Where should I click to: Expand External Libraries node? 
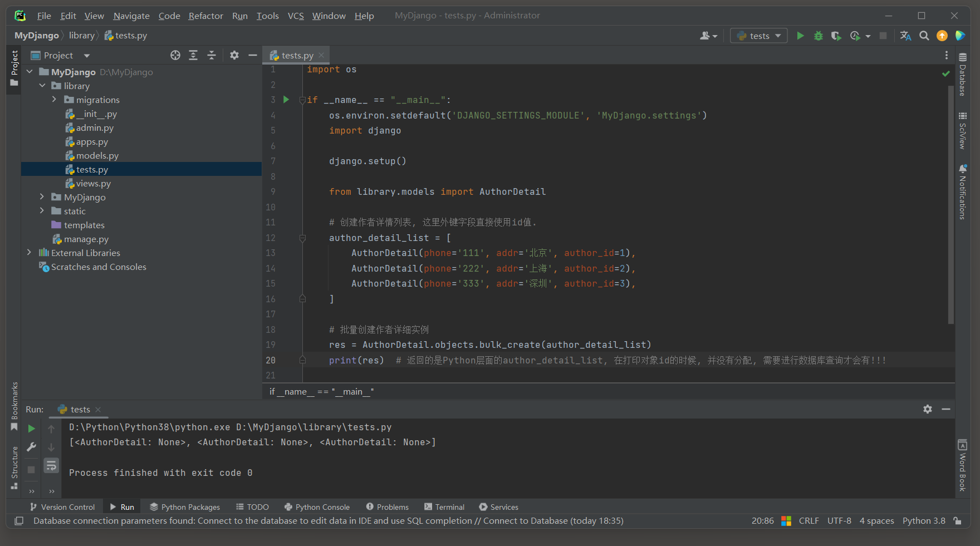(x=30, y=253)
